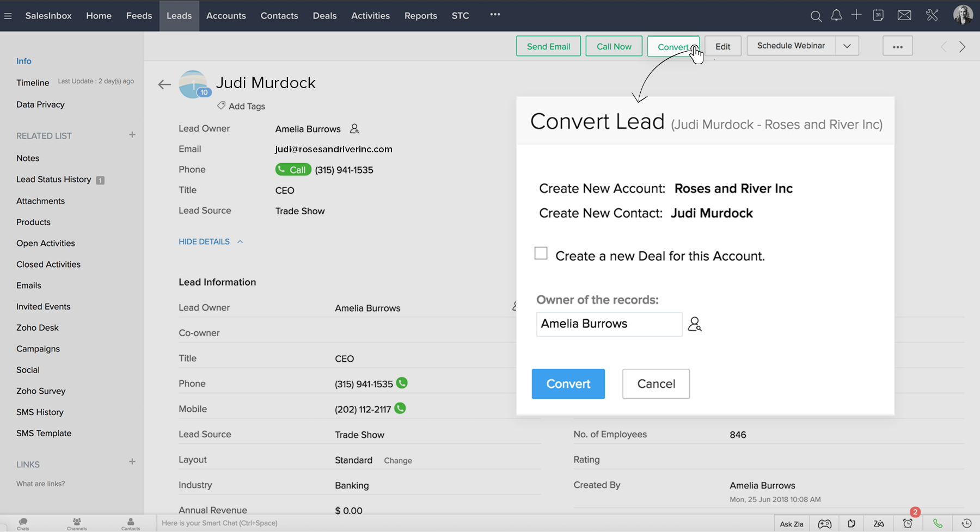Viewport: 980px width, 532px height.
Task: Click the green telephony icon in bottom bar
Action: click(938, 523)
